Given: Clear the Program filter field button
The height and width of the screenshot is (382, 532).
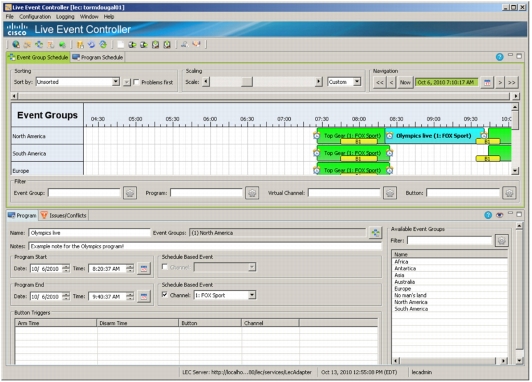Looking at the screenshot, I should click(252, 193).
